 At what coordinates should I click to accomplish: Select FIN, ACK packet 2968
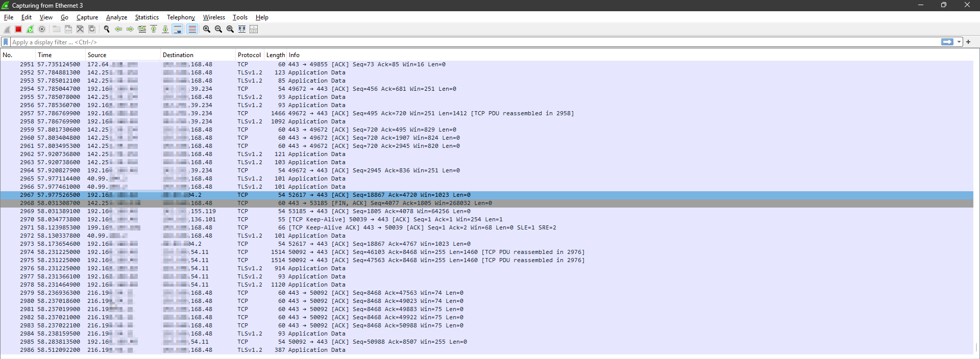point(487,203)
